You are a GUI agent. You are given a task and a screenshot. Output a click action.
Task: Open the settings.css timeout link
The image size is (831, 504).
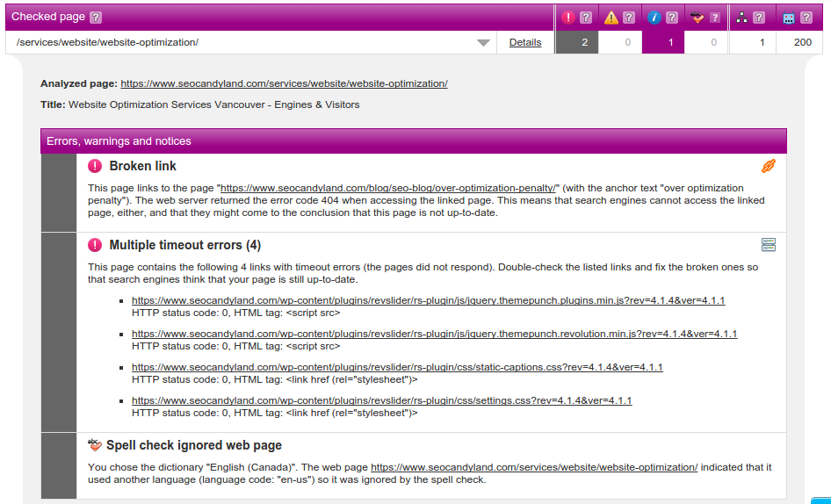(x=381, y=400)
